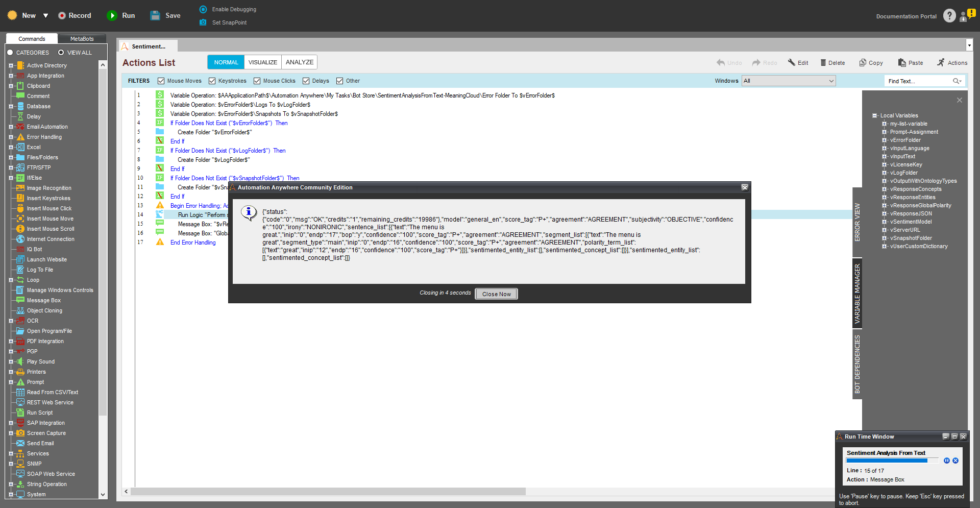Toggle the Other filter checkbox
Viewport: 980px width, 508px height.
340,81
